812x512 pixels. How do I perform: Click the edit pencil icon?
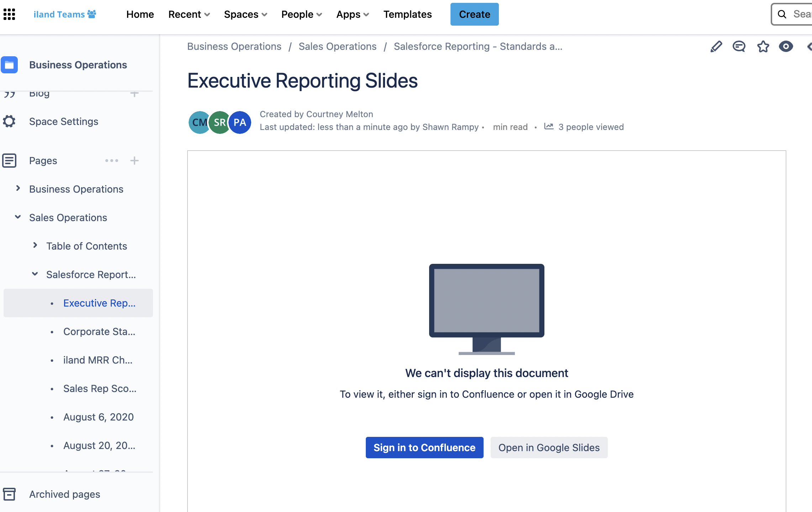[716, 47]
